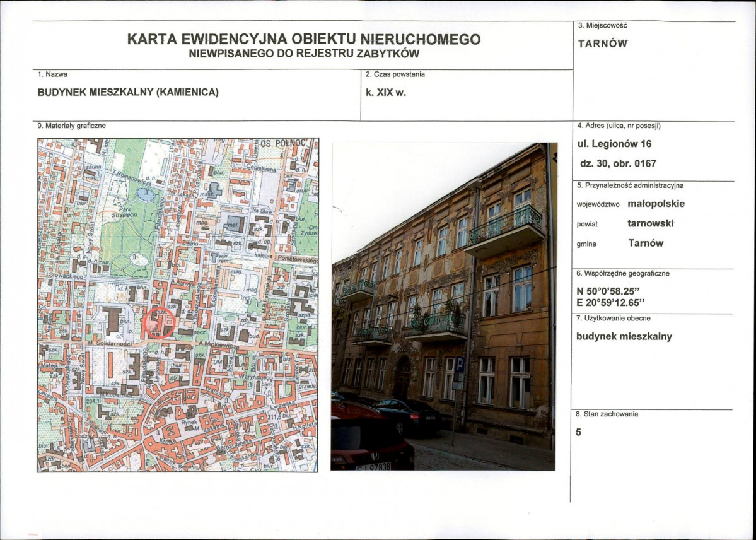Click the blue pond in Park Strzelecki
Screen dimensions: 756x540
point(146,194)
